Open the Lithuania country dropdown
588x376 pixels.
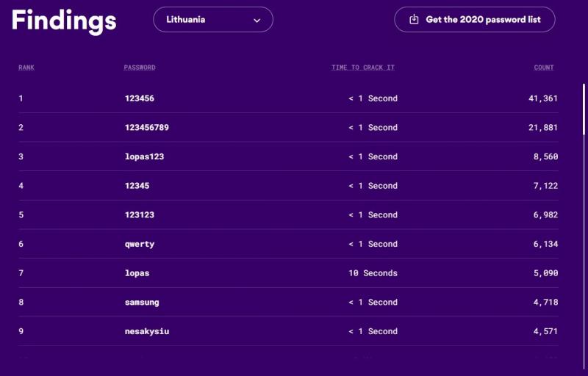(x=213, y=20)
